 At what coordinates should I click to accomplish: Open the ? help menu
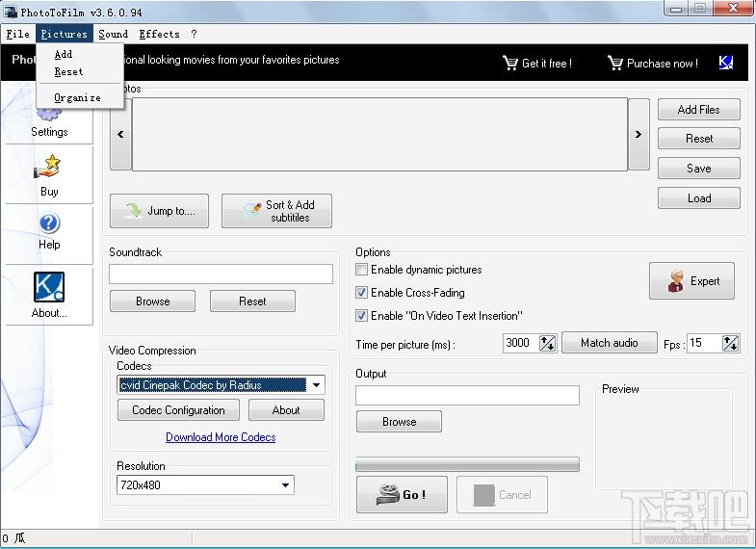pos(194,34)
